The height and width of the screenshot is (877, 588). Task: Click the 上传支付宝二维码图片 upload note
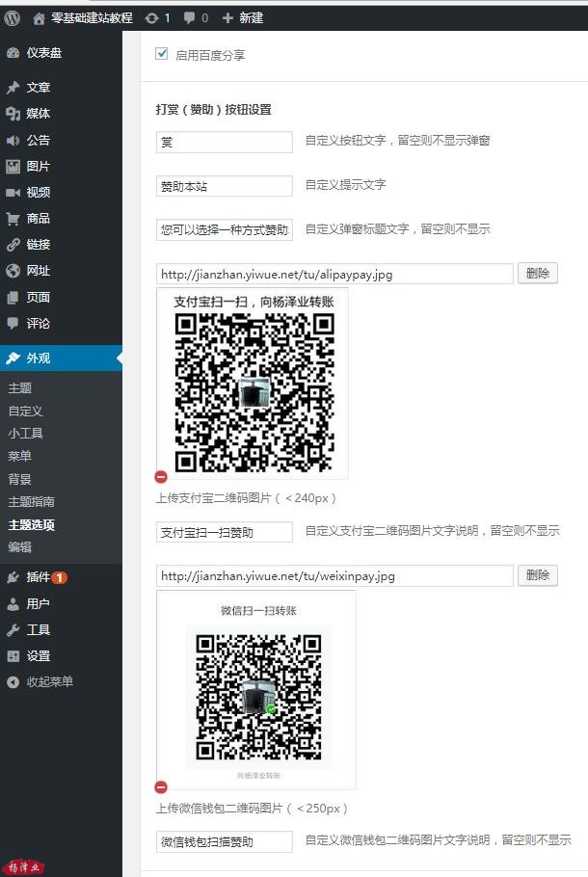(246, 498)
